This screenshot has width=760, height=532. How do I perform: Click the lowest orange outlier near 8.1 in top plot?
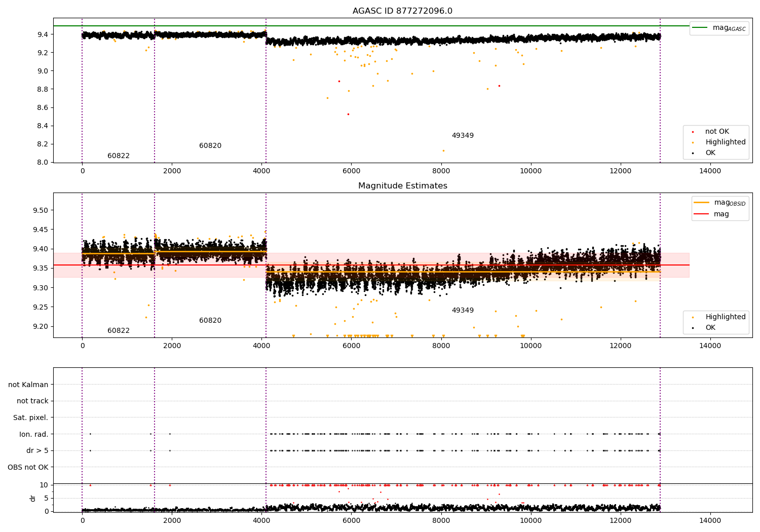443,150
